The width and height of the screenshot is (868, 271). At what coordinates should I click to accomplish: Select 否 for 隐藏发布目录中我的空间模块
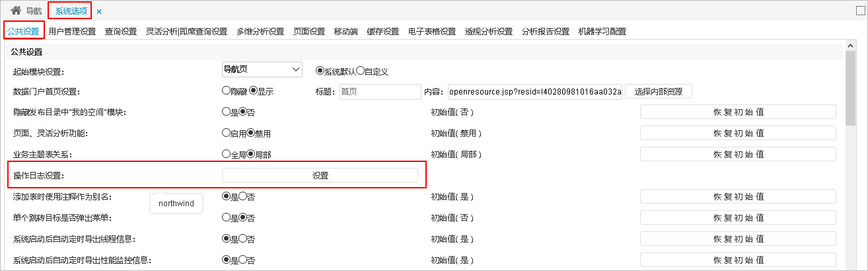tap(242, 112)
